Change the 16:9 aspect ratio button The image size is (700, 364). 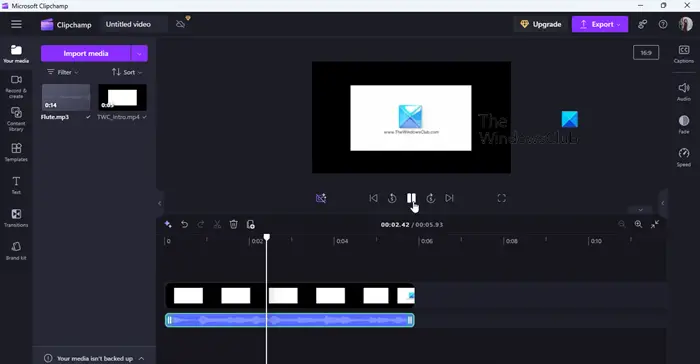coord(646,53)
